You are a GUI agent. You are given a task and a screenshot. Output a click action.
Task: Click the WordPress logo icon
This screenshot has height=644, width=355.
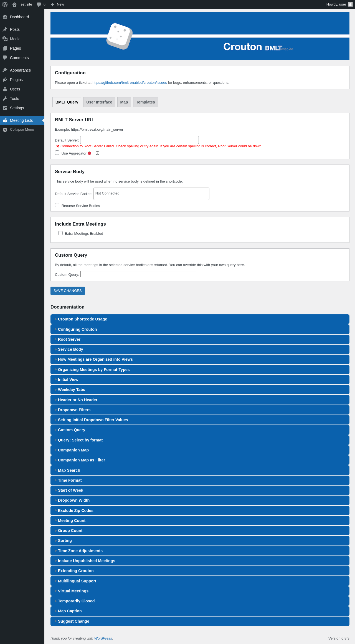pos(5,4)
